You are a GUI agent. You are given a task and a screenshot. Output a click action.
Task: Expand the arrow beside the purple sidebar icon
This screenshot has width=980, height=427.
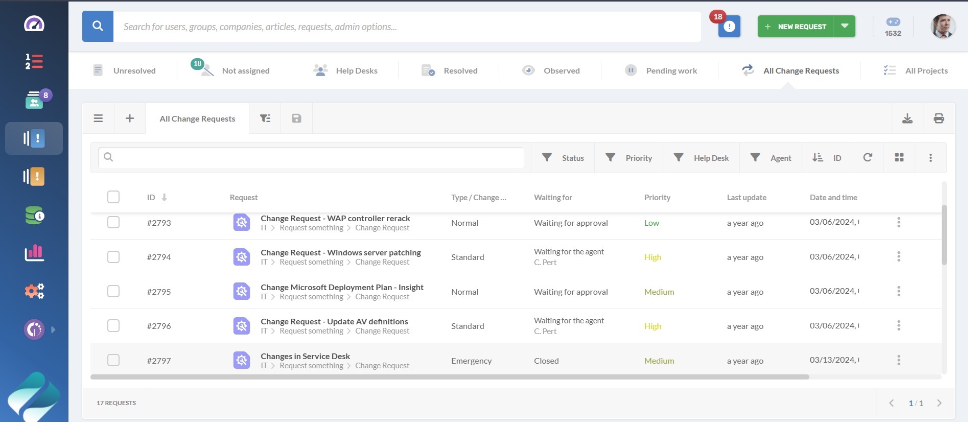[x=53, y=329]
